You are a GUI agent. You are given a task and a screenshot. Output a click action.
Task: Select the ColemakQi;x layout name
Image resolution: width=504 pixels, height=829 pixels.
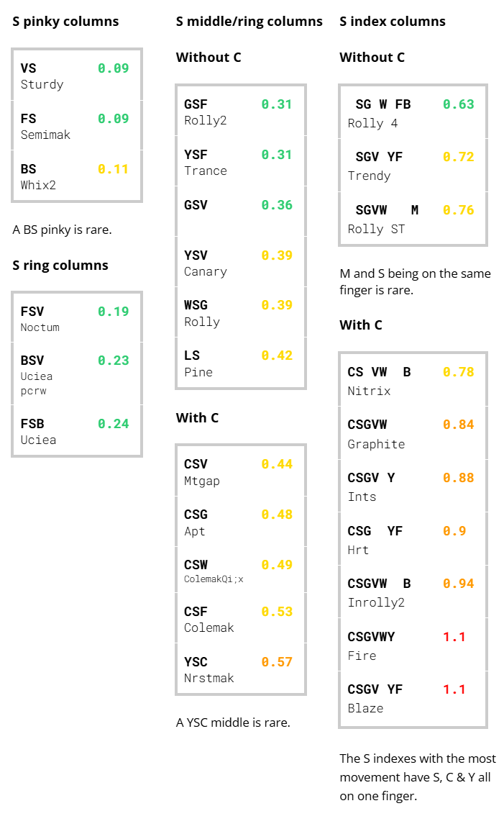(214, 579)
